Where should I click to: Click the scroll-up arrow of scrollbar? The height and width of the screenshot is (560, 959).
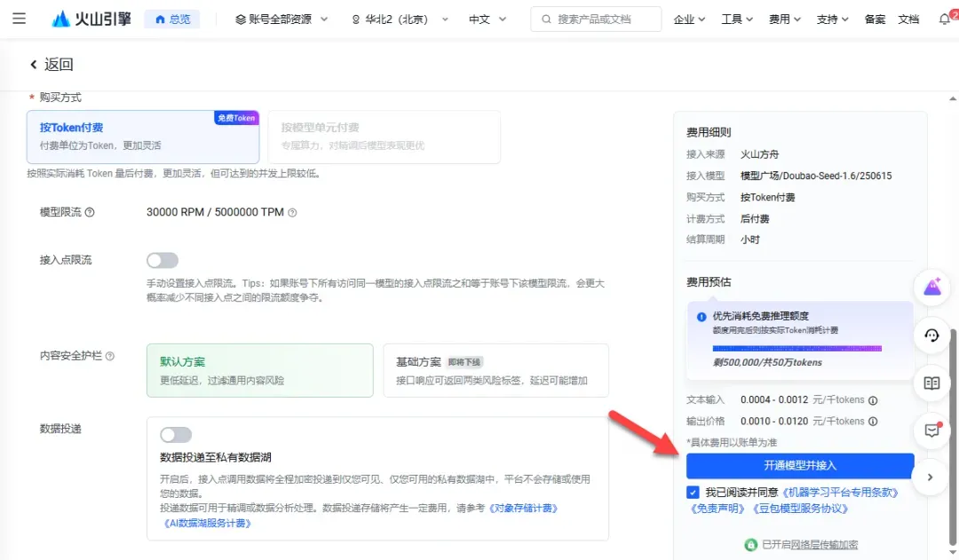click(952, 99)
